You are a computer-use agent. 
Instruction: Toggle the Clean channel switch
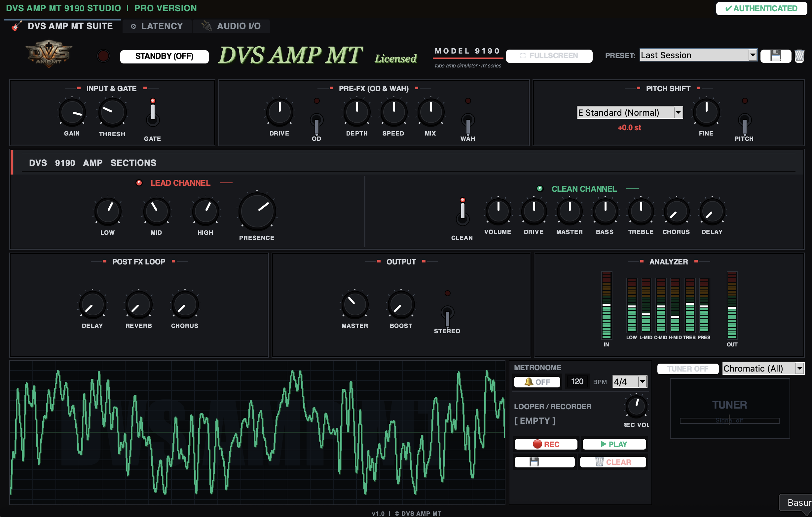pyautogui.click(x=462, y=212)
